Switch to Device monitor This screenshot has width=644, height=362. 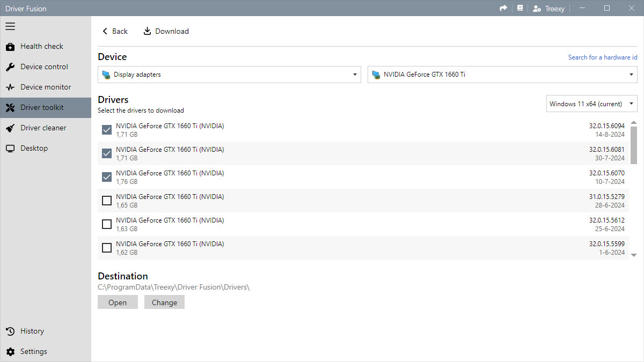pyautogui.click(x=46, y=87)
